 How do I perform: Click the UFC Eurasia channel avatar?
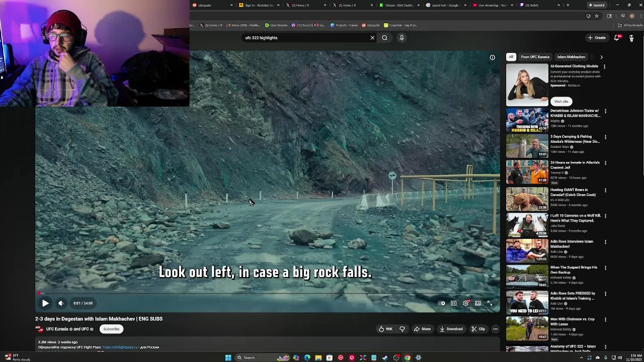(x=39, y=329)
